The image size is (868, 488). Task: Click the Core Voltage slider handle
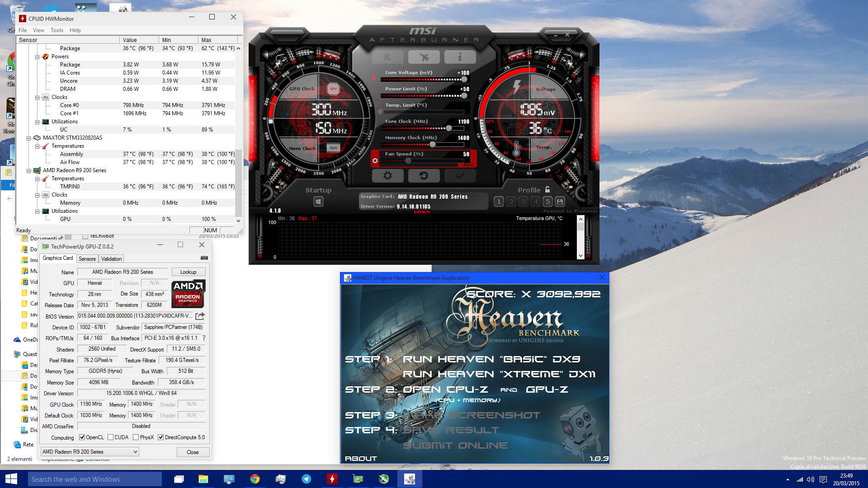point(464,80)
